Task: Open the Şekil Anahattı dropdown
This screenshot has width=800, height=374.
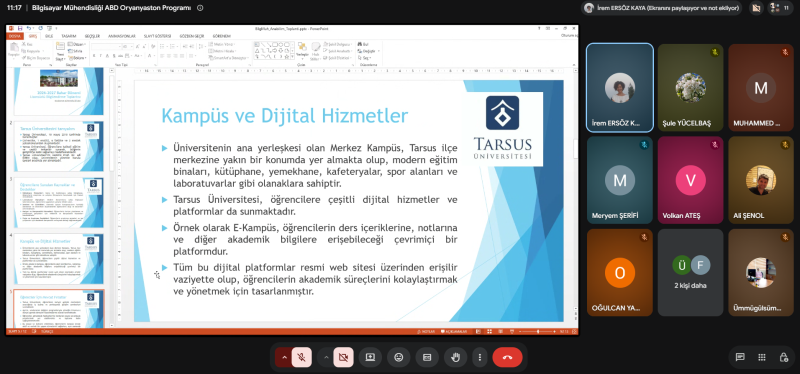Action: tap(337, 51)
